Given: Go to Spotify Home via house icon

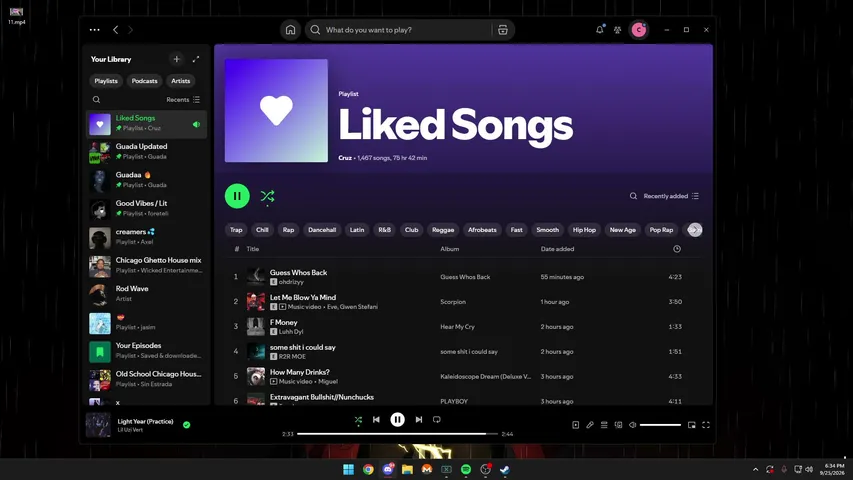Looking at the screenshot, I should coord(290,30).
